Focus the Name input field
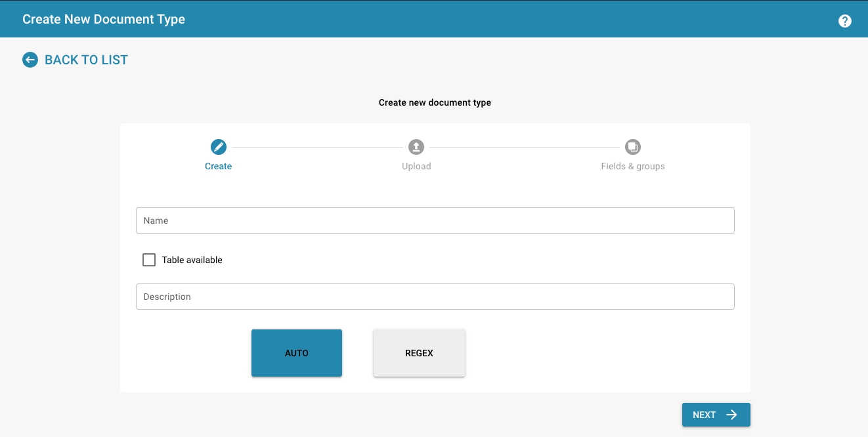This screenshot has height=437, width=868. pyautogui.click(x=435, y=220)
